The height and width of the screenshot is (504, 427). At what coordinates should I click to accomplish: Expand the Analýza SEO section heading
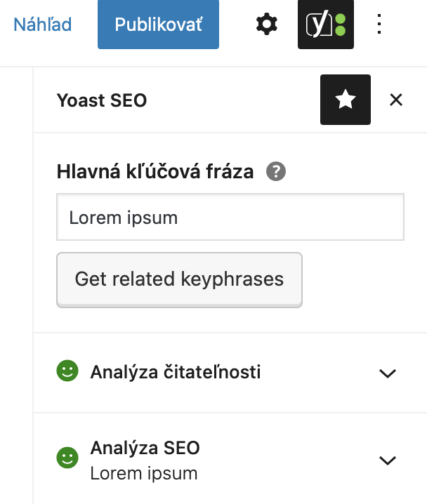point(145,448)
